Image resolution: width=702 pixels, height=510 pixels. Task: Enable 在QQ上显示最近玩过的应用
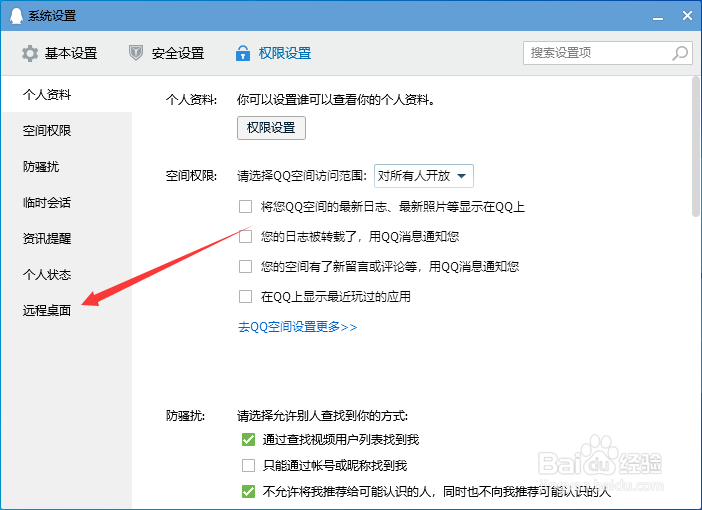(245, 296)
